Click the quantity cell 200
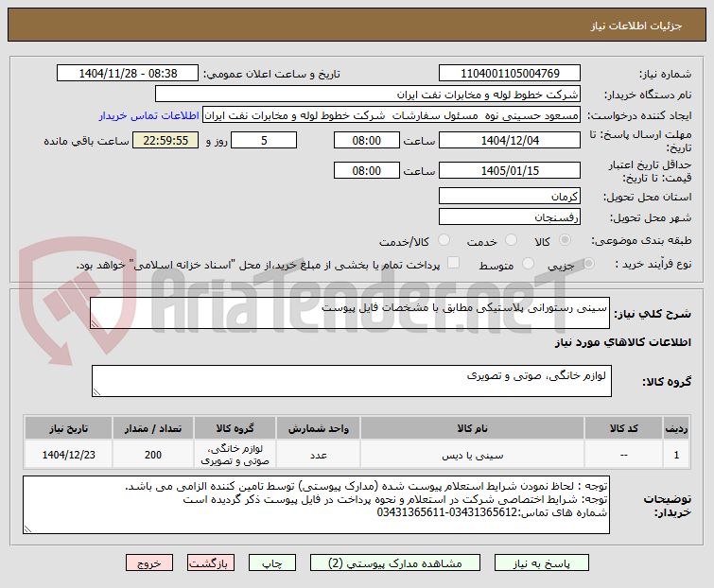This screenshot has width=714, height=588. click(153, 455)
